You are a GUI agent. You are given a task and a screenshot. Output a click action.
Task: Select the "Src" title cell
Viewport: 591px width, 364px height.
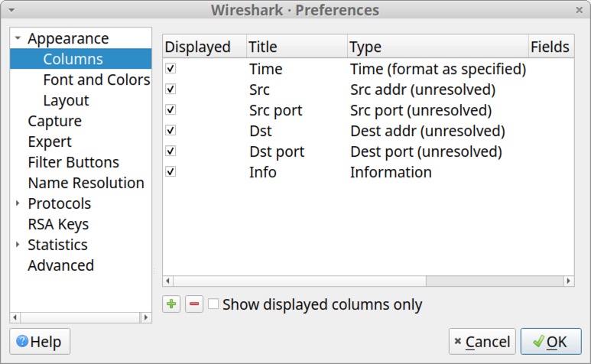pos(259,89)
